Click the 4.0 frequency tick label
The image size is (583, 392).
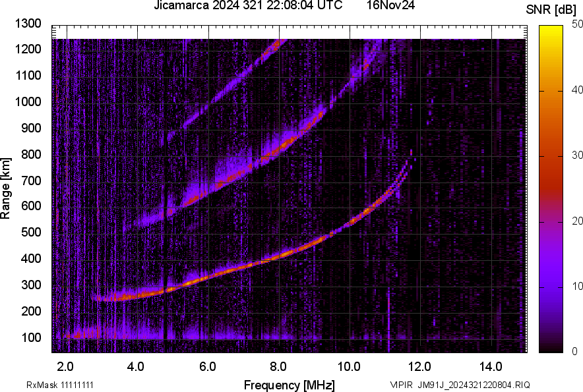click(135, 367)
